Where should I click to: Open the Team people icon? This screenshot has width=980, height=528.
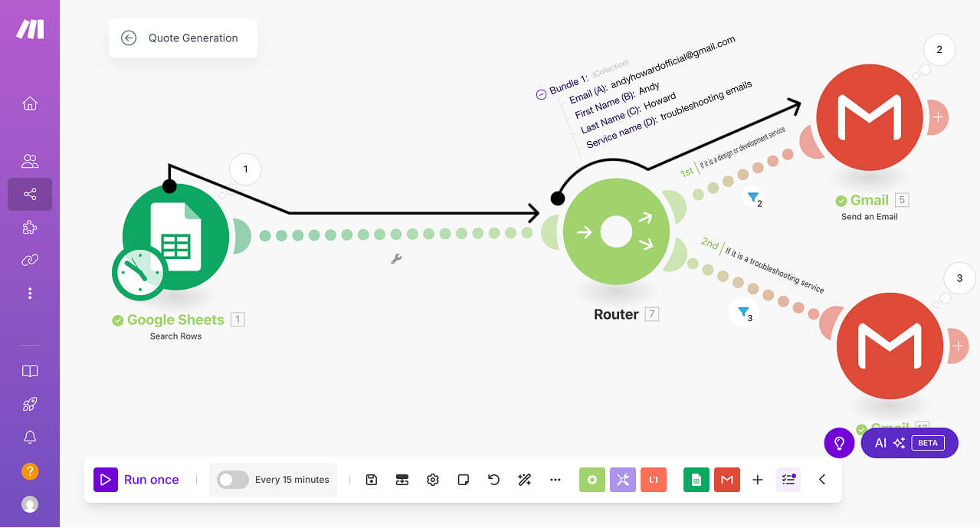click(30, 161)
